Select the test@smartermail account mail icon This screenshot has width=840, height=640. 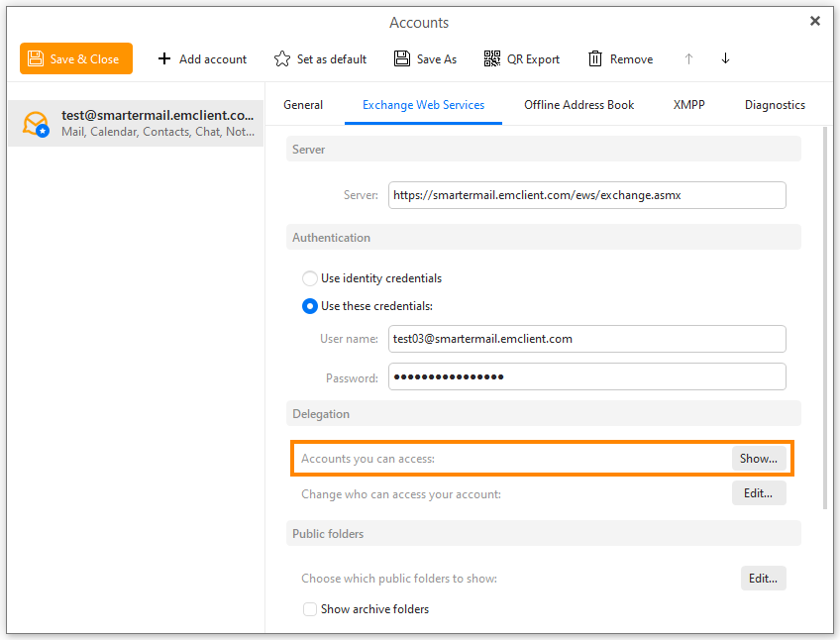36,124
